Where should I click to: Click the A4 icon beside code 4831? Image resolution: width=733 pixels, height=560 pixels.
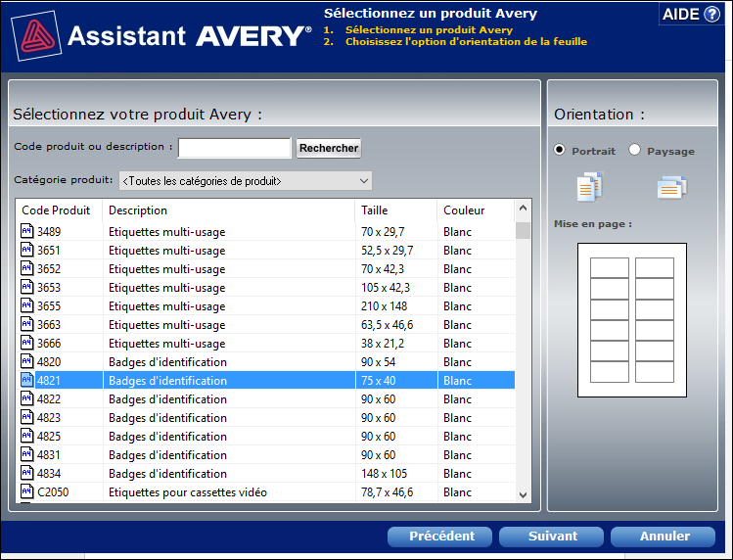27,454
